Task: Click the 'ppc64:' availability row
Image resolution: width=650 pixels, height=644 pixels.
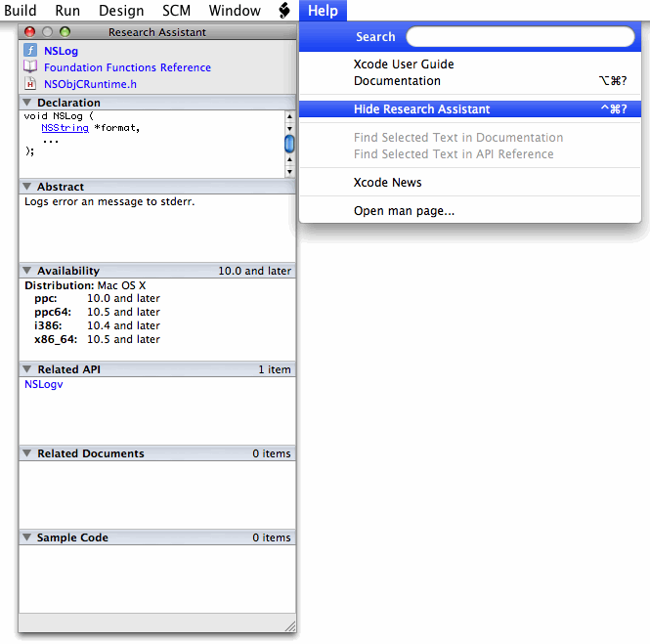Action: tap(97, 312)
